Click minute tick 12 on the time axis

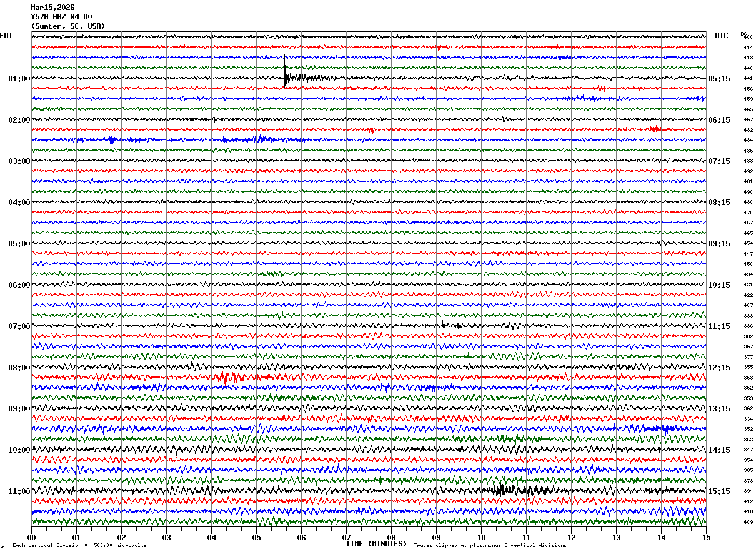pos(571,537)
